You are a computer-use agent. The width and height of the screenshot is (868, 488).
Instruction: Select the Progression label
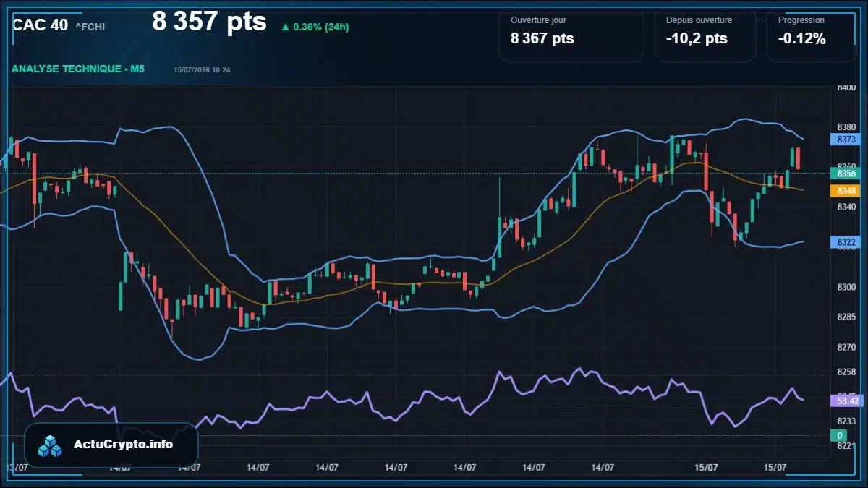801,20
